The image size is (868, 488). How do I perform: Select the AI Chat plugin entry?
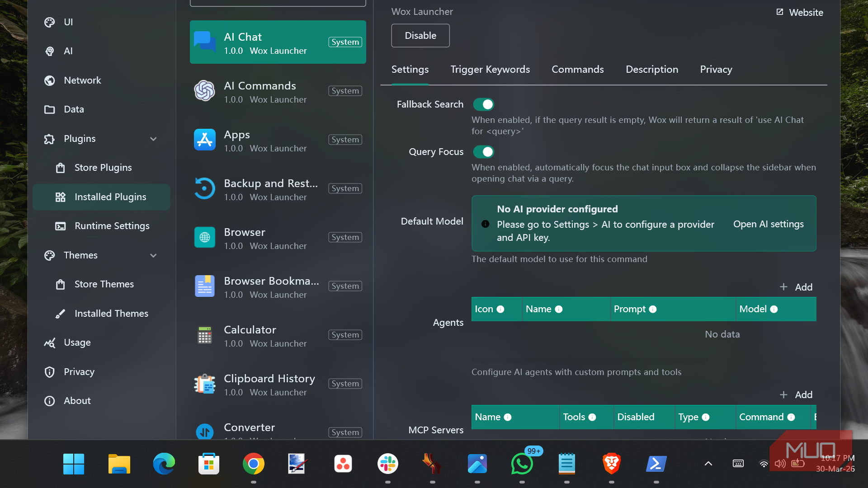[278, 42]
